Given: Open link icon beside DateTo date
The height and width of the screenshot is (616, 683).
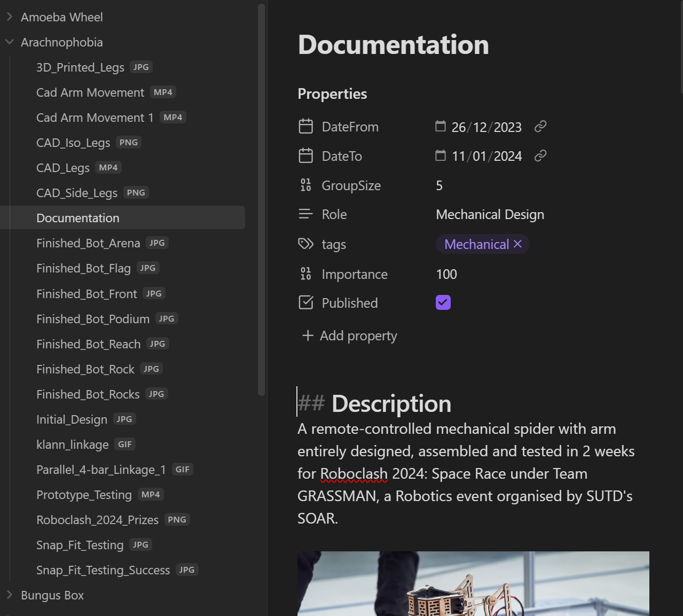Looking at the screenshot, I should (540, 156).
